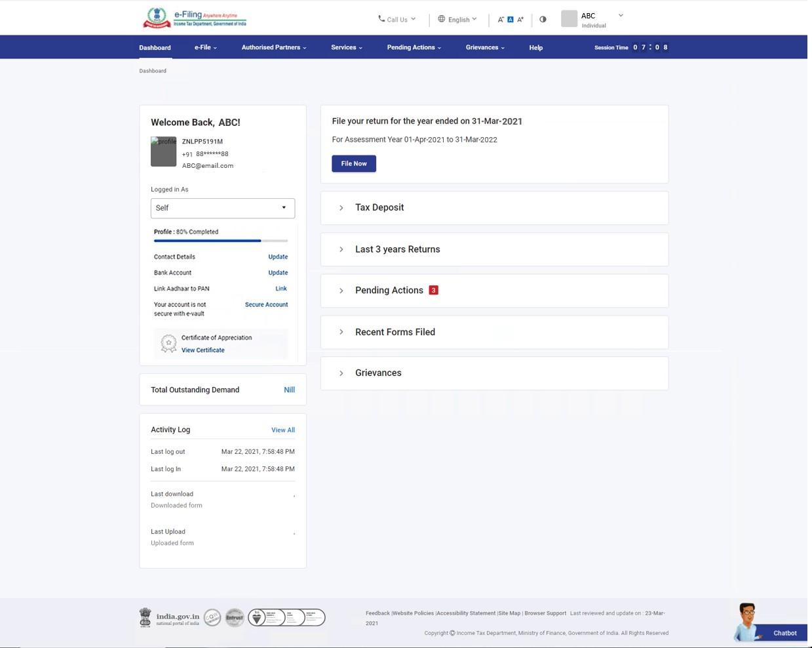Viewport: 812px width, 648px height.
Task: Click View Certificate link
Action: click(x=202, y=350)
